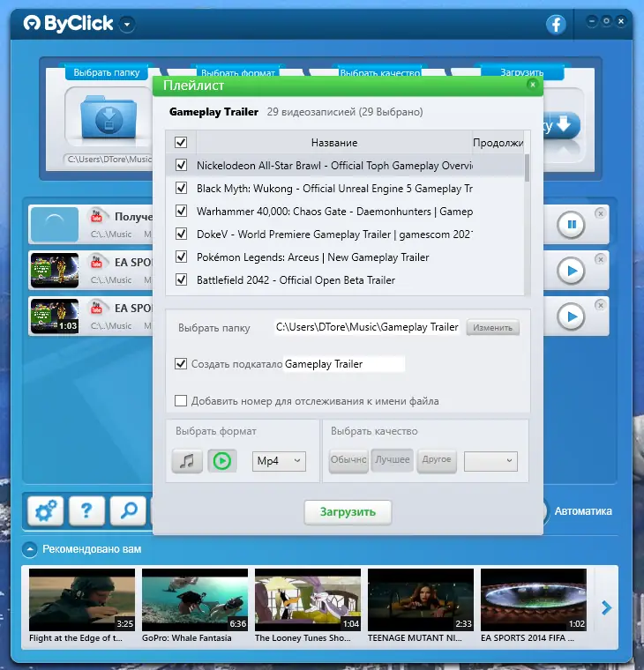Pause the first download in progress
Viewport: 644px width, 670px height.
[571, 224]
